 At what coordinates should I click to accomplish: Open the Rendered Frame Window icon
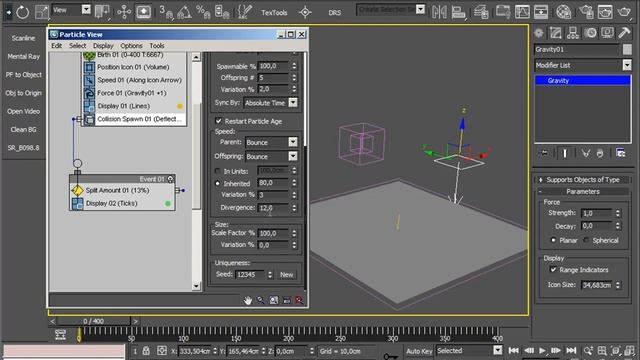click(x=605, y=12)
